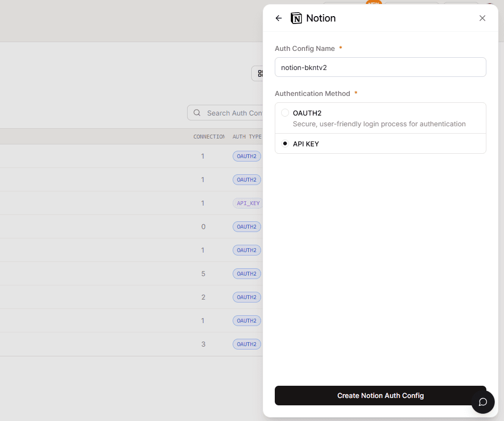Go back using the arrow beside Notion
This screenshot has width=504, height=421.
click(x=278, y=18)
